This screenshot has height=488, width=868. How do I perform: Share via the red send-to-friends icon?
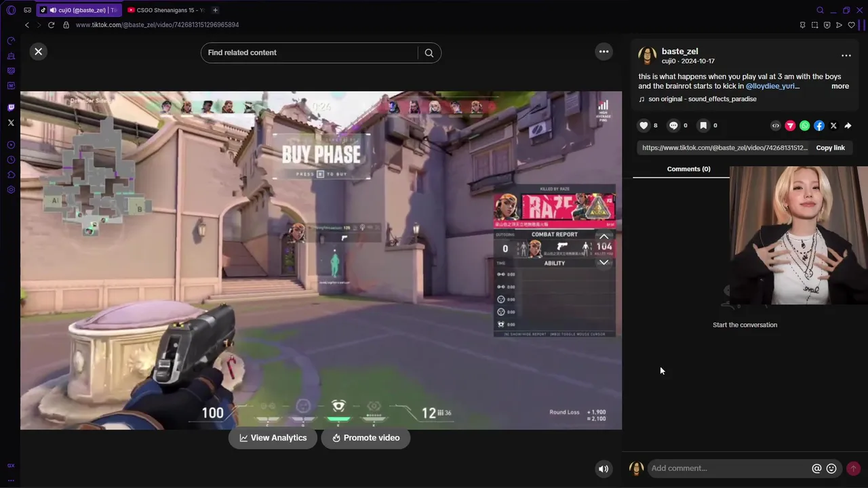[790, 125]
